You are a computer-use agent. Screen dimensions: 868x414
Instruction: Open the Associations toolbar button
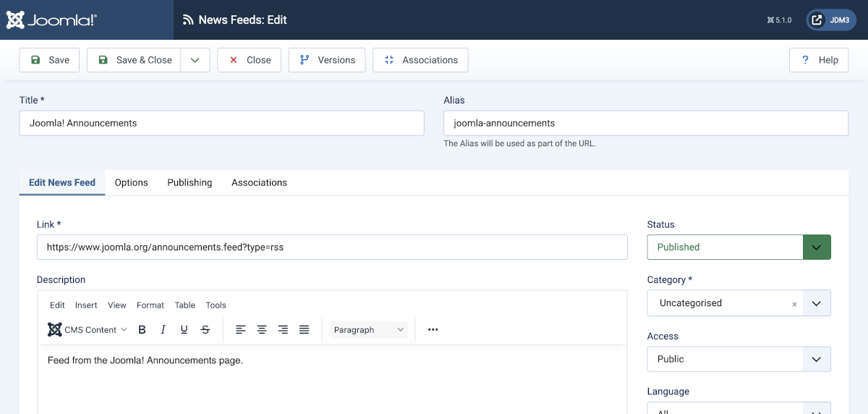coord(421,60)
